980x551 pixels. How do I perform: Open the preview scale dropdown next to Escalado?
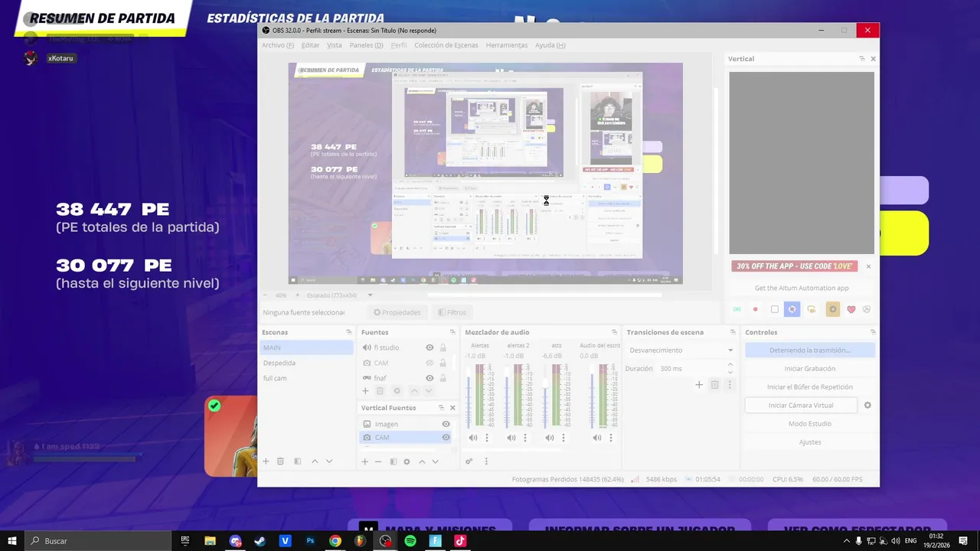click(x=371, y=295)
